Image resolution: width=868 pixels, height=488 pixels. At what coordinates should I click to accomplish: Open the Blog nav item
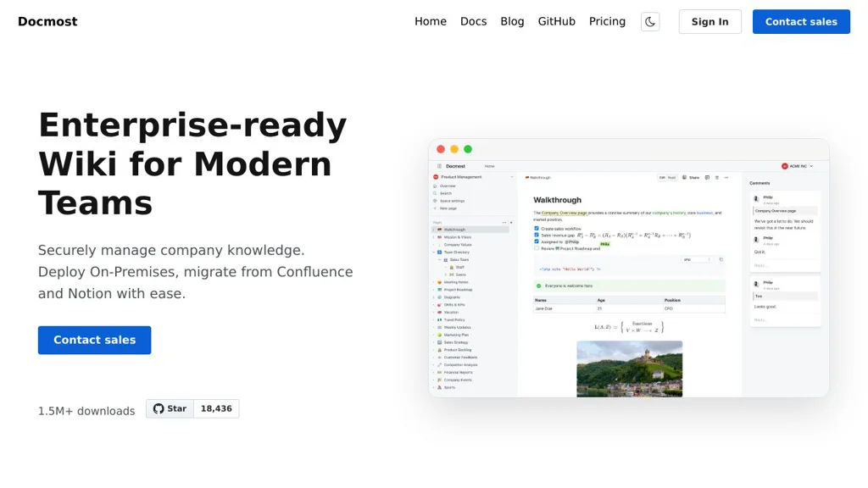click(x=512, y=21)
